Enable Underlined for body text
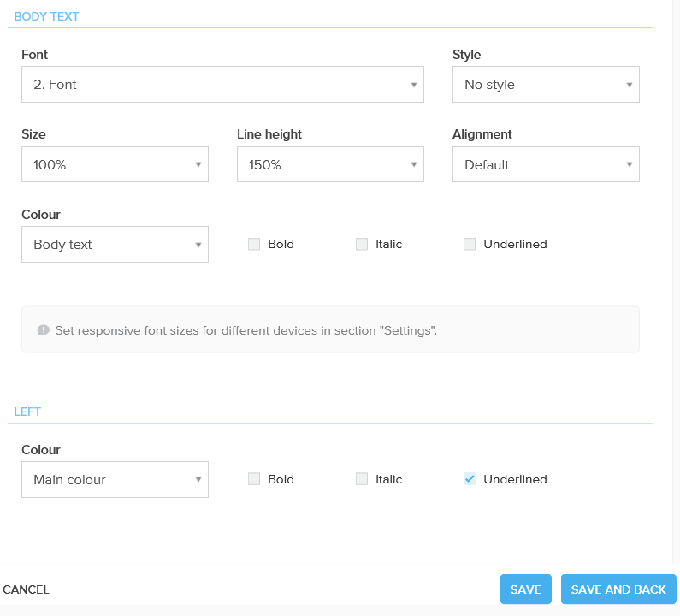 pos(470,244)
